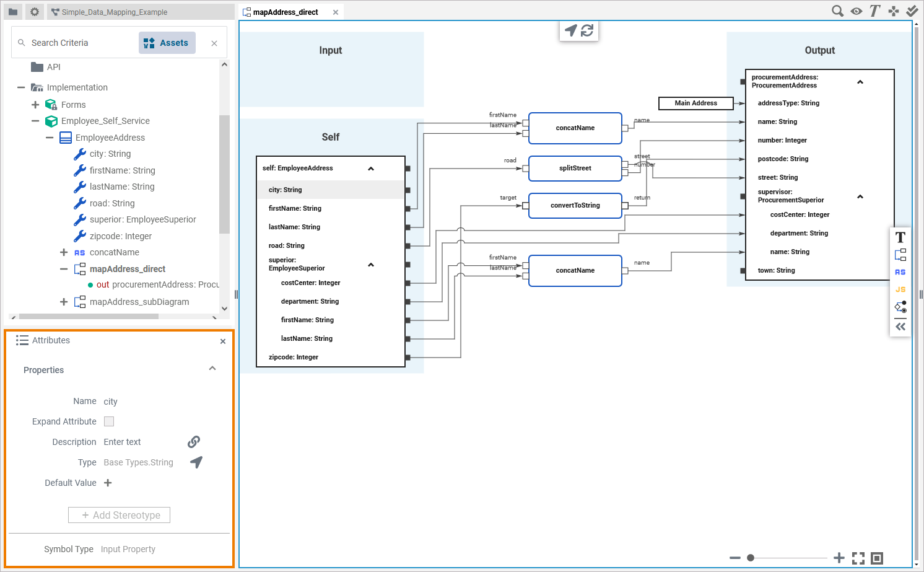The image size is (924, 572).
Task: Collapse the Properties section in Attributes panel
Action: (x=212, y=367)
